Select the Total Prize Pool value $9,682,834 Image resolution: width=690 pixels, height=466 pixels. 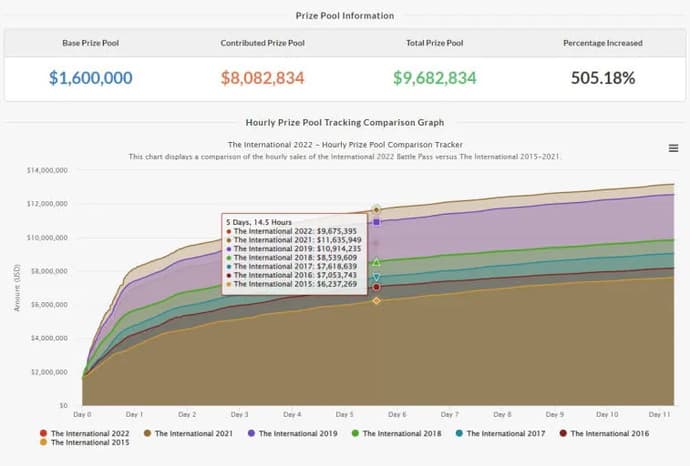coord(434,78)
